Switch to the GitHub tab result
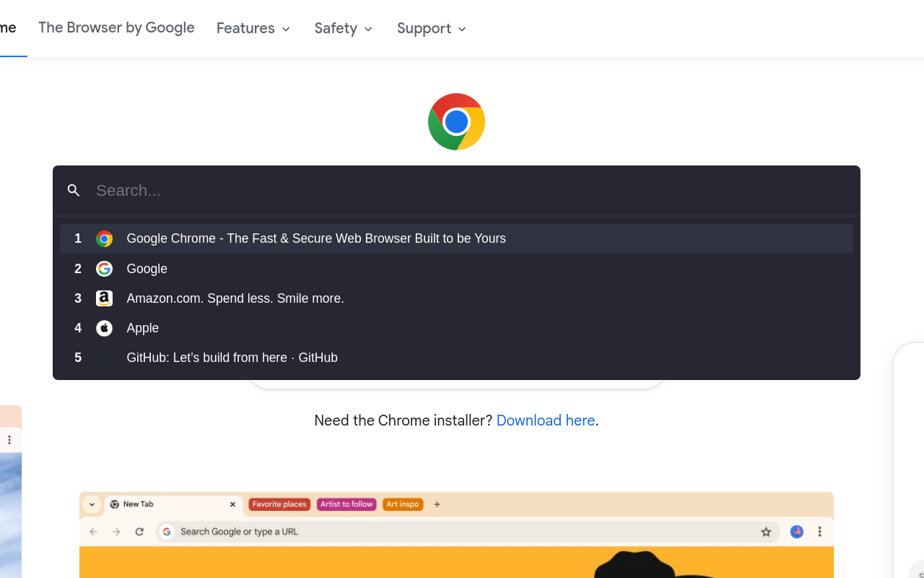 coord(456,358)
